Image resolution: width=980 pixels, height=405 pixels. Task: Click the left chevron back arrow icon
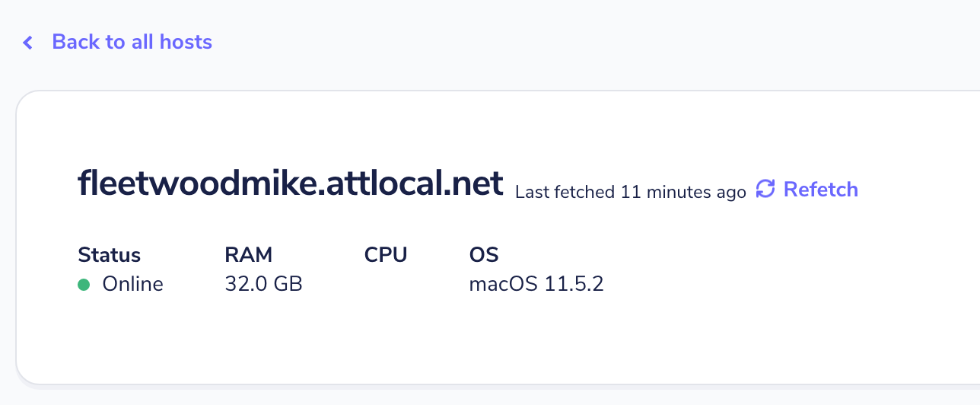coord(28,43)
